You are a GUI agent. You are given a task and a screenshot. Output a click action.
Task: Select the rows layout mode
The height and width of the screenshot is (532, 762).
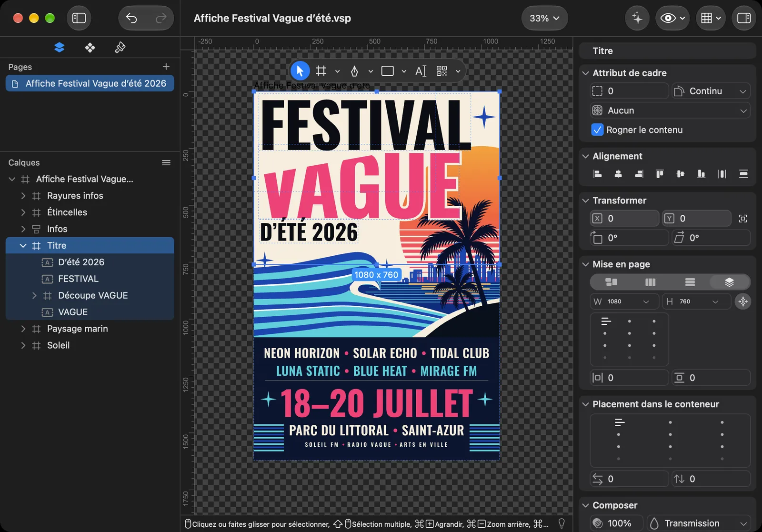click(690, 282)
